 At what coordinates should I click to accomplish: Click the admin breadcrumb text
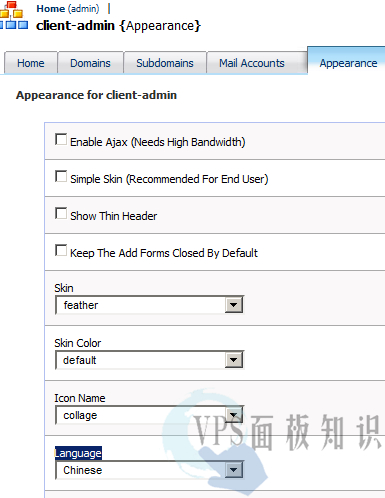84,9
